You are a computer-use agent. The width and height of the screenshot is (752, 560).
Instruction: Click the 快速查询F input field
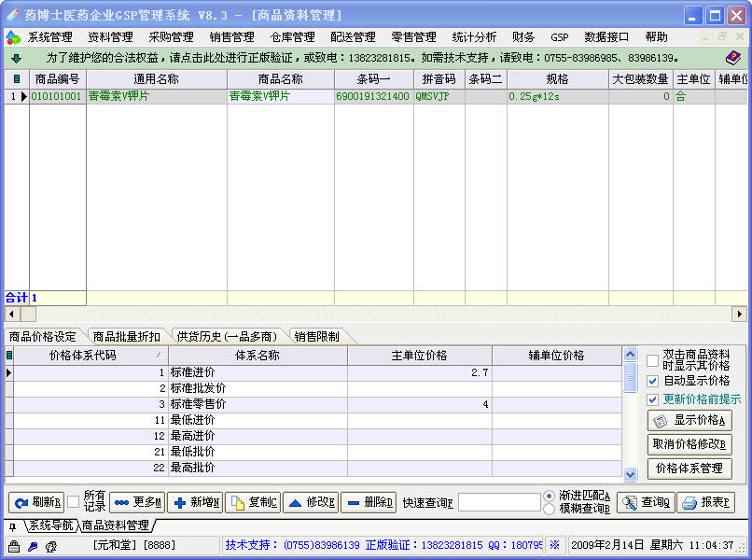(499, 502)
